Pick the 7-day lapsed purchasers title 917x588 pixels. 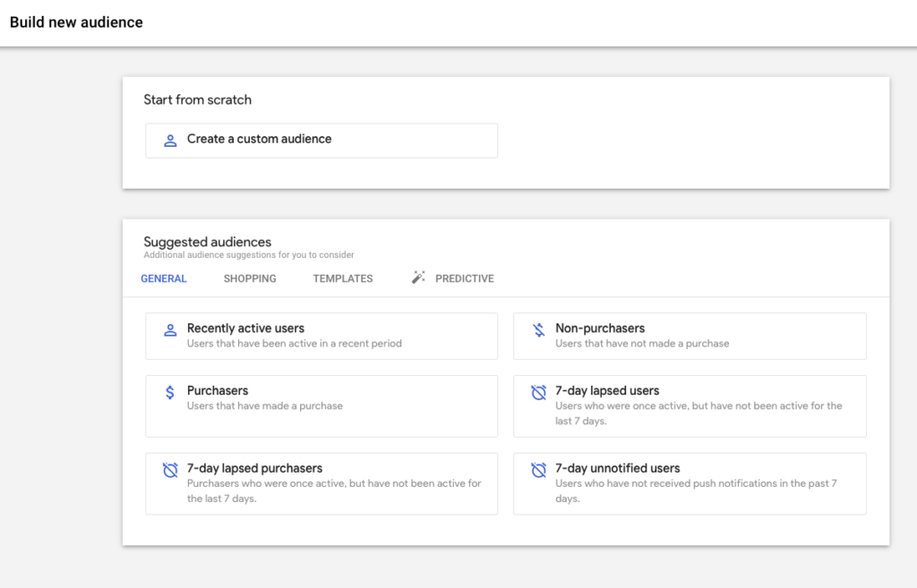[x=254, y=468]
